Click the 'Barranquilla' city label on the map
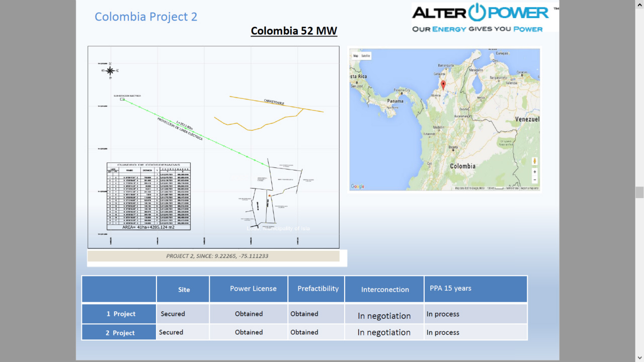 pos(446,65)
